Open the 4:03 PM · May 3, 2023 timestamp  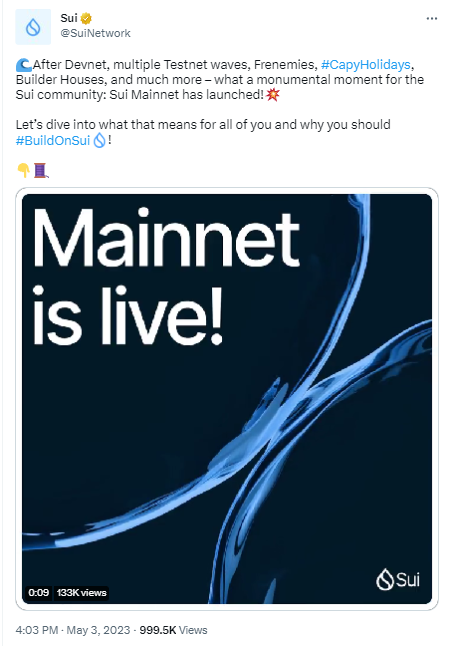pos(73,630)
